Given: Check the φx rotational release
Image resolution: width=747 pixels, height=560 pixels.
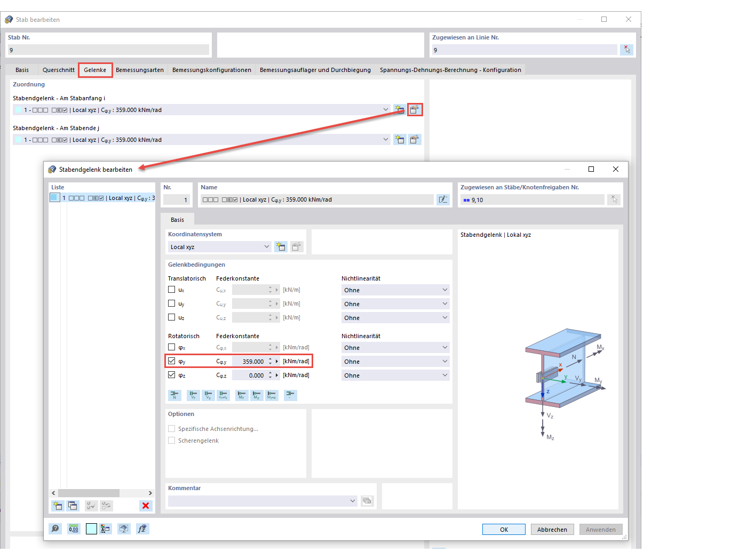Looking at the screenshot, I should pyautogui.click(x=171, y=347).
